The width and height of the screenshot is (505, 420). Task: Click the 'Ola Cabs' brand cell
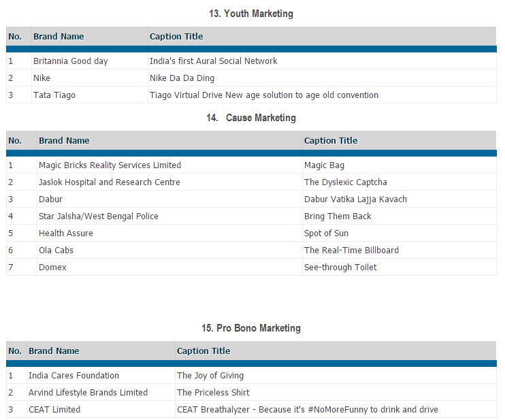click(56, 251)
